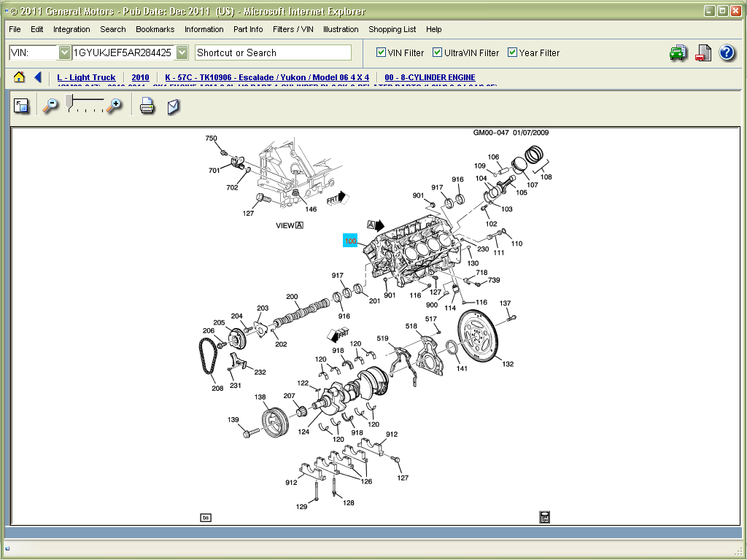Click the calculator icon below the diagram
The width and height of the screenshot is (747, 560).
click(x=544, y=517)
